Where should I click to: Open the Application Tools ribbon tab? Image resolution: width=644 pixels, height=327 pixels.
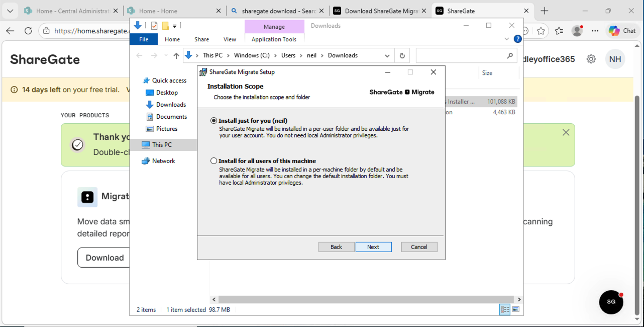pyautogui.click(x=274, y=39)
